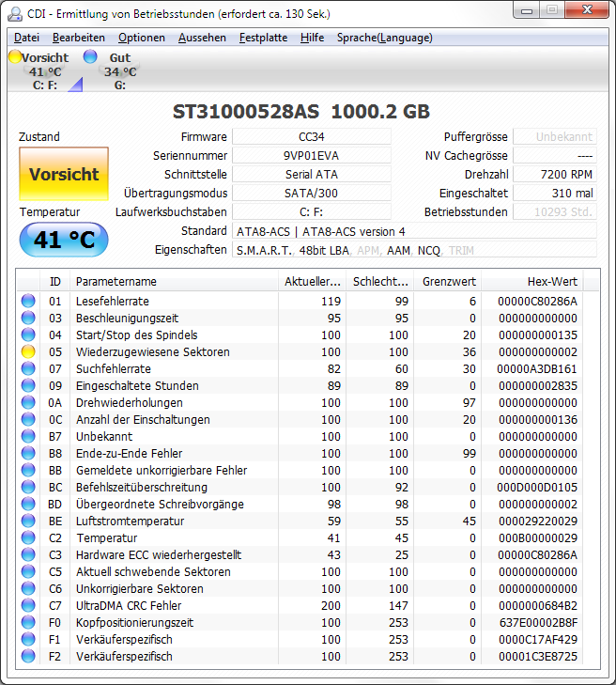Click the status icon for UltraDMA CRC Fehler

(28, 605)
